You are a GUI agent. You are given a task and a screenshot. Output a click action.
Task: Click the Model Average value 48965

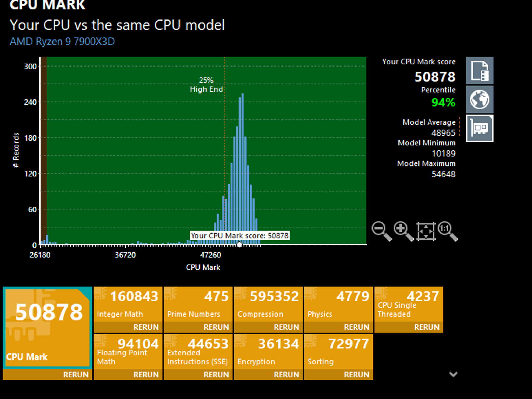pos(443,133)
